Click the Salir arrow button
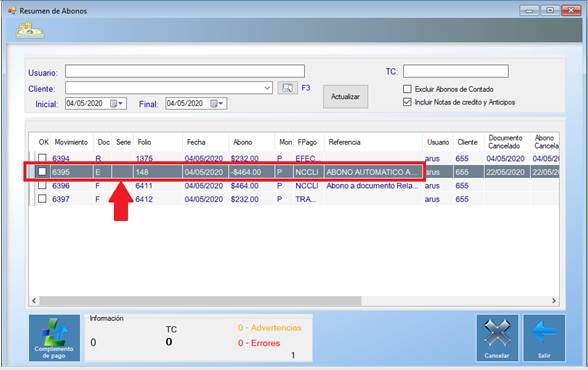The image size is (588, 370). [544, 338]
